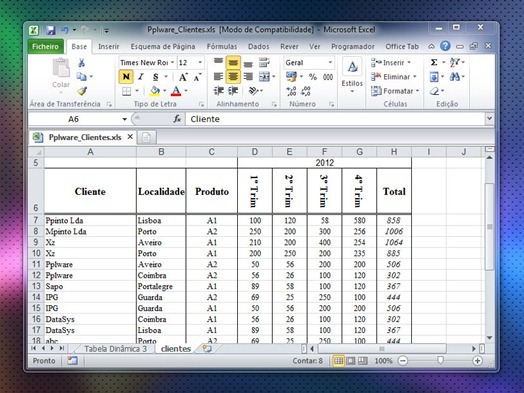Toggle align text left
The height and width of the screenshot is (393, 524).
point(219,77)
